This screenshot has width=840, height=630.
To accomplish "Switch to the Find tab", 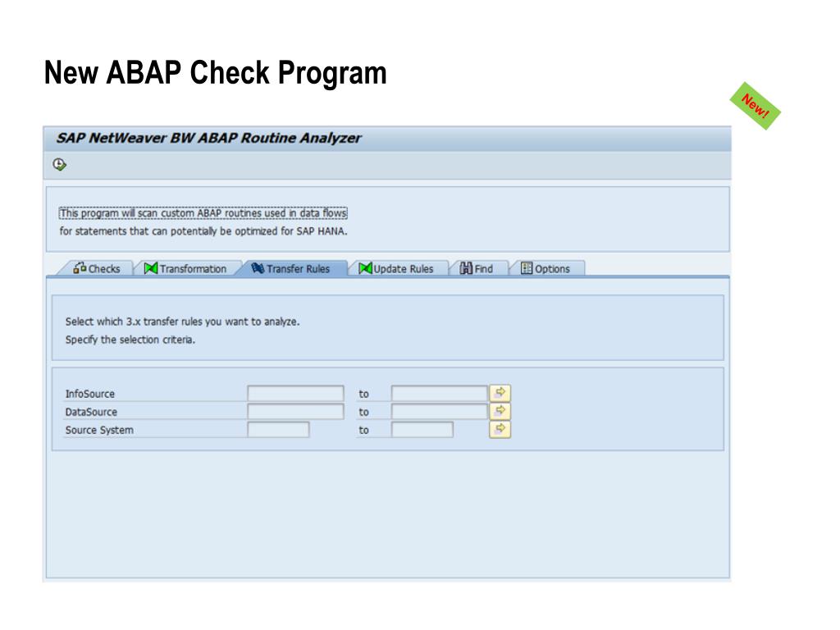I will (x=477, y=268).
